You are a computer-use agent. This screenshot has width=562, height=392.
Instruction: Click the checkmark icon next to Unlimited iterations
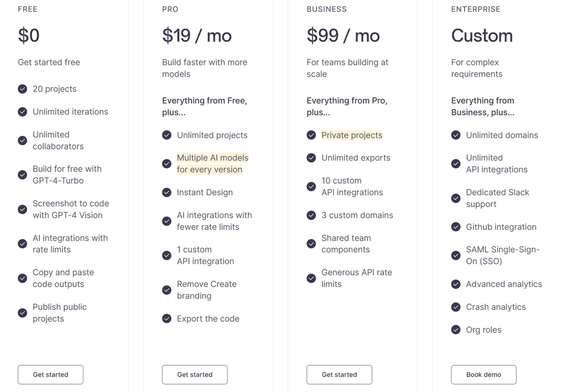[22, 112]
